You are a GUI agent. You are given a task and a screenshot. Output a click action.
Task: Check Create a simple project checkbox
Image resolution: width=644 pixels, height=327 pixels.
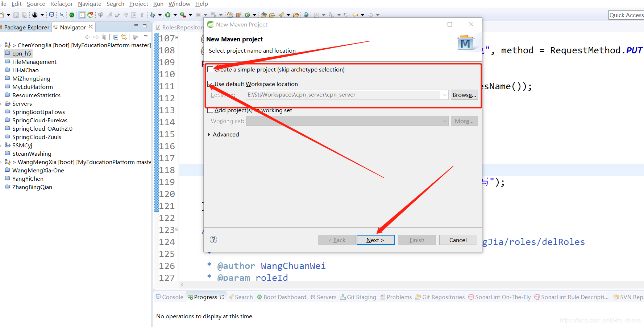coord(210,69)
